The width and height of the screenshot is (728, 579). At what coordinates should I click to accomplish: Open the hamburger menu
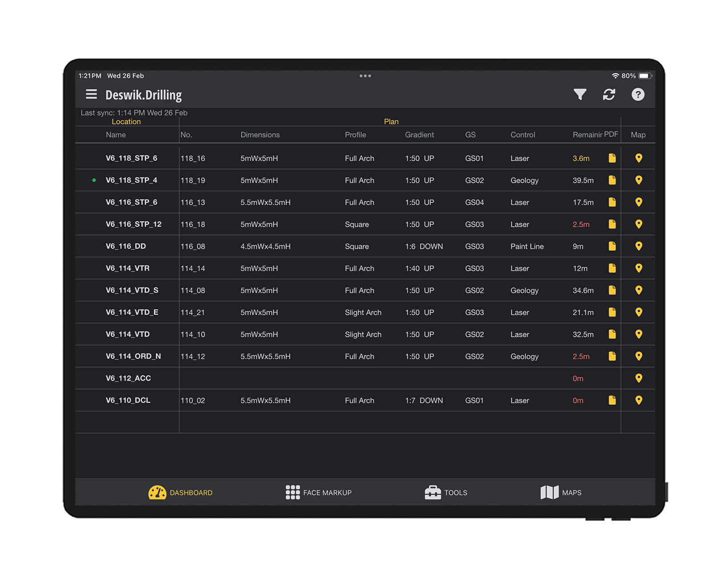click(91, 94)
